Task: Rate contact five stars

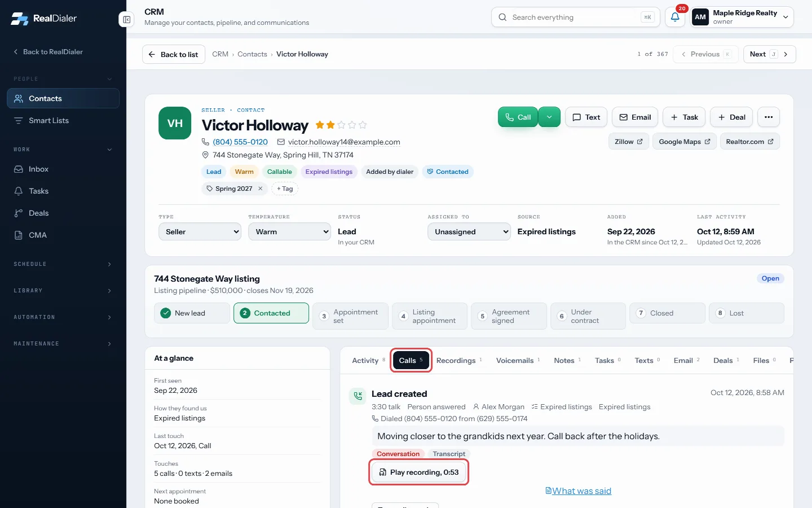Action: 363,125
